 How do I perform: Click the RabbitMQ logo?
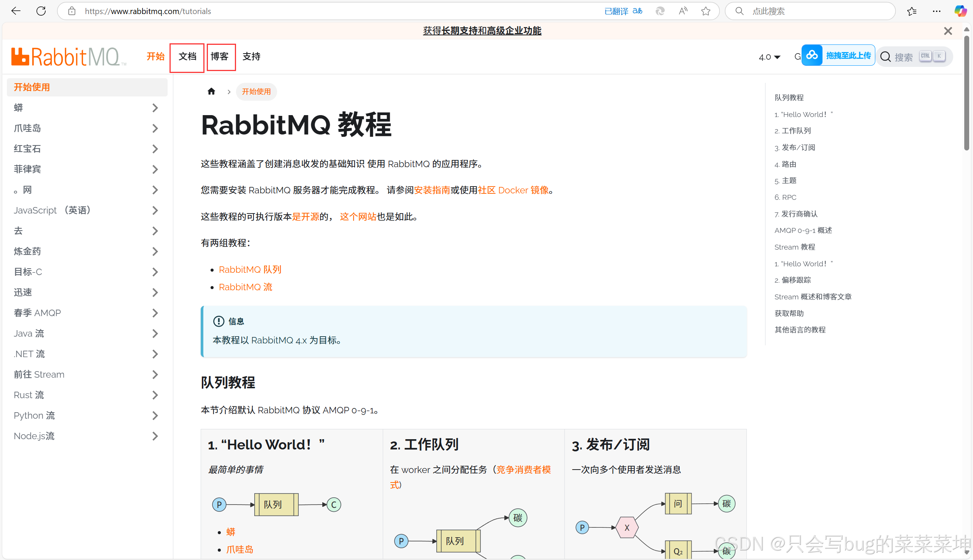coord(68,56)
